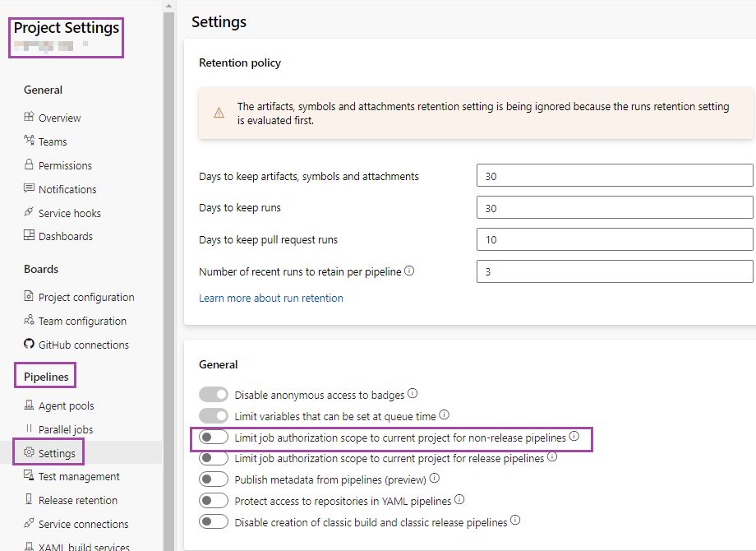
Task: Go to Teams settings
Action: click(x=53, y=141)
